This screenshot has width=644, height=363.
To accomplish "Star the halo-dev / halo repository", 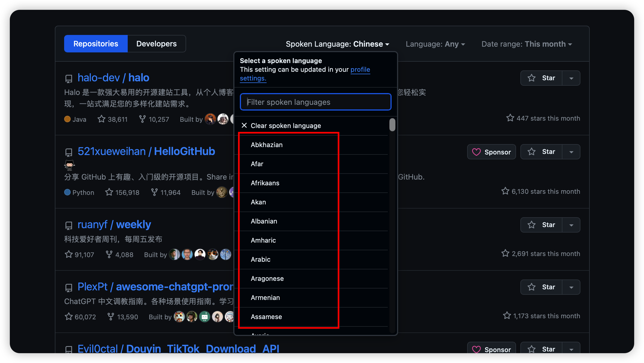I will coord(541,78).
